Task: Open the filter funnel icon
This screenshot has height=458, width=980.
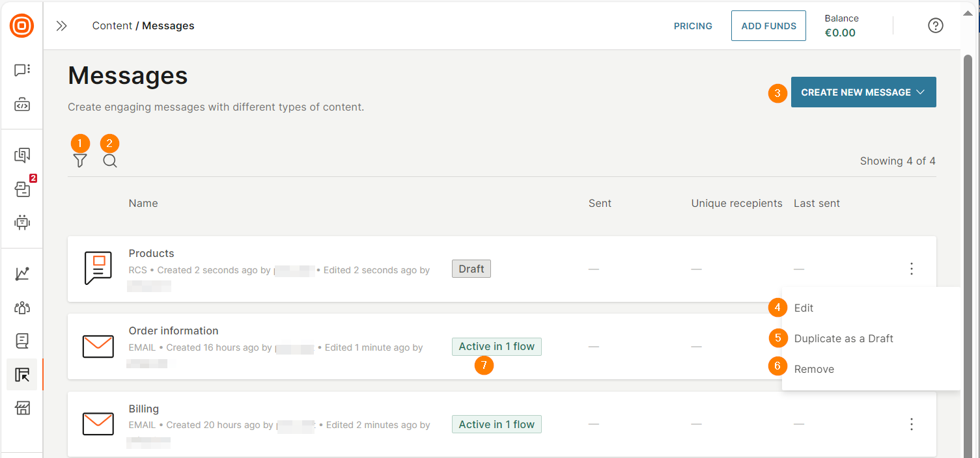Action: pyautogui.click(x=80, y=161)
